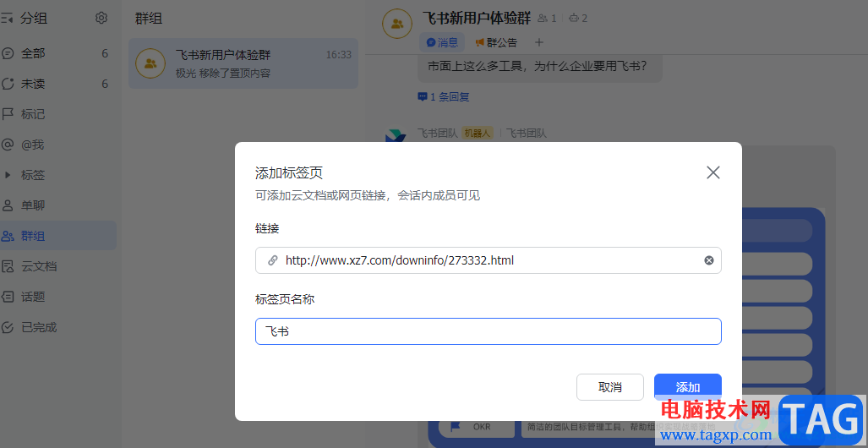Click group avatar in chat list
868x448 pixels.
pyautogui.click(x=150, y=63)
